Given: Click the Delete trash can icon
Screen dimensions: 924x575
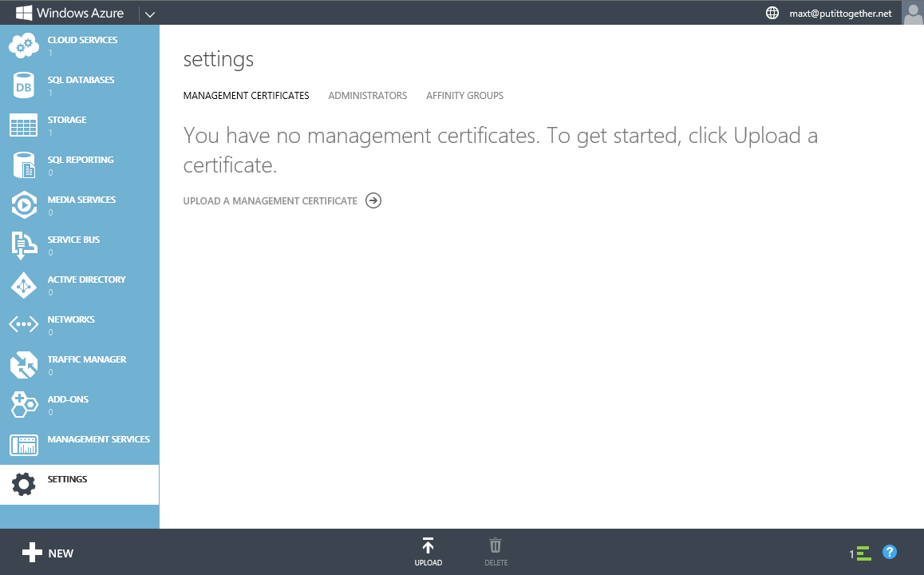Looking at the screenshot, I should [x=496, y=545].
